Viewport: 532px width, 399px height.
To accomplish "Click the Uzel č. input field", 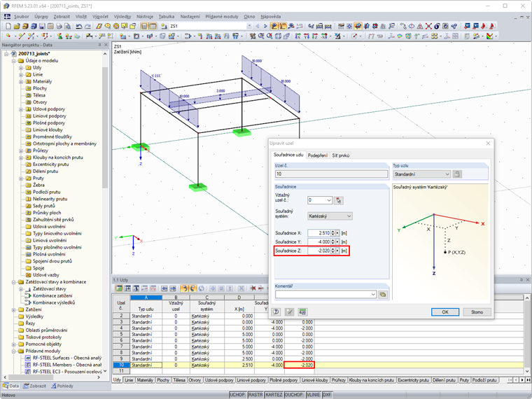I will coord(332,174).
